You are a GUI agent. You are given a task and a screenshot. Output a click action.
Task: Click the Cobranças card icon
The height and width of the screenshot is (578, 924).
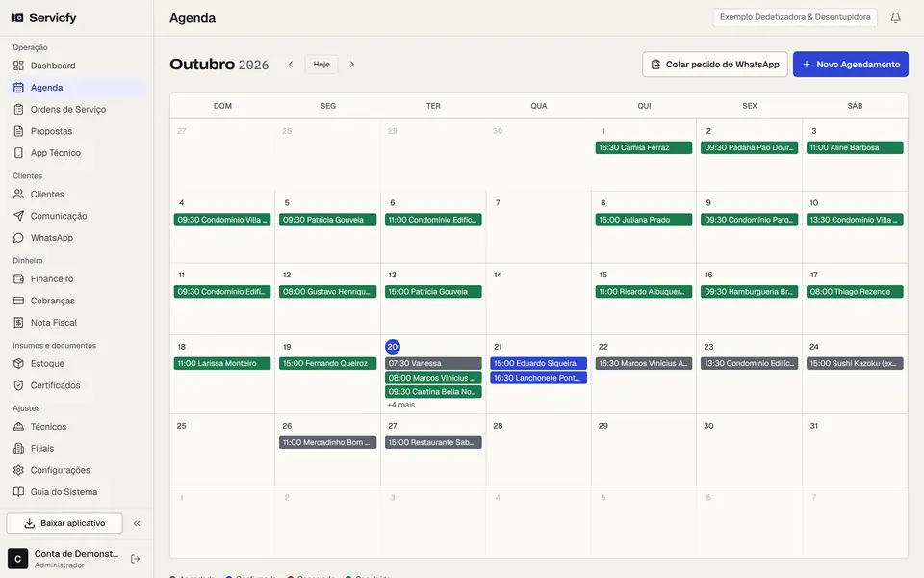19,301
